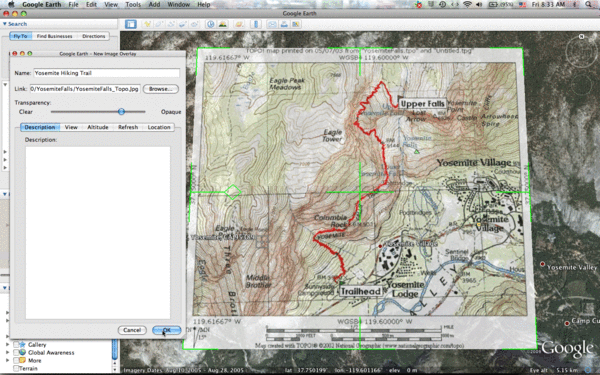The width and height of the screenshot is (600, 375).
Task: Open the Add menu
Action: [x=154, y=4]
